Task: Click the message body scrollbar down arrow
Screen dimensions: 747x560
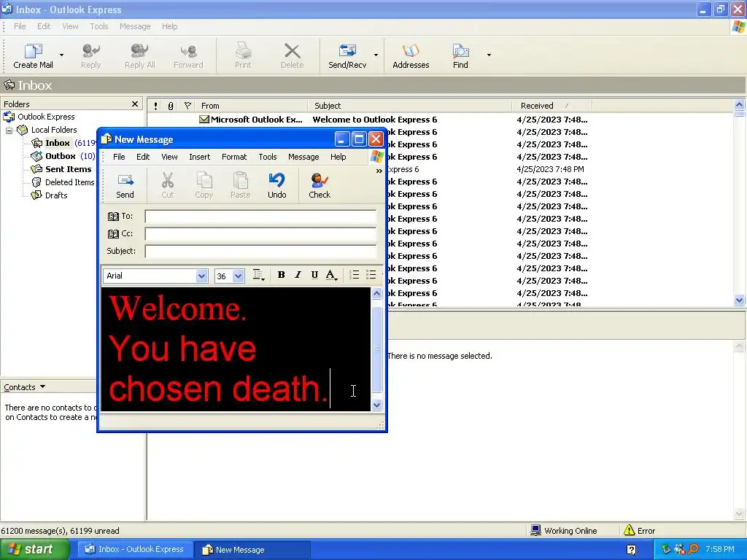Action: click(x=376, y=405)
